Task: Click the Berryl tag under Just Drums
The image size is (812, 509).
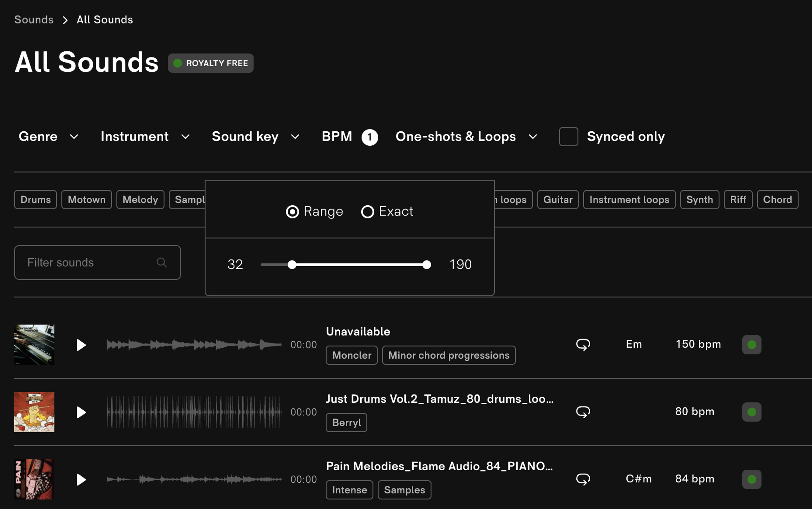Action: 346,422
